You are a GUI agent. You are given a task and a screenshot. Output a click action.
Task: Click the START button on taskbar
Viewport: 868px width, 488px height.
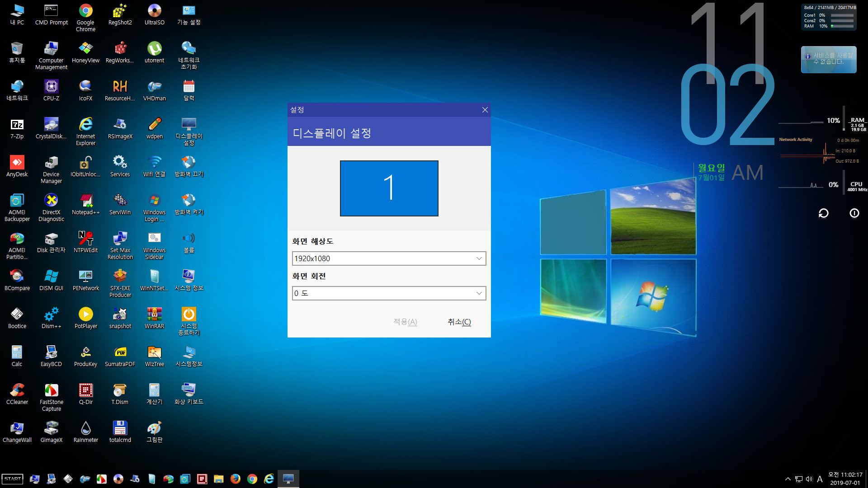click(13, 479)
